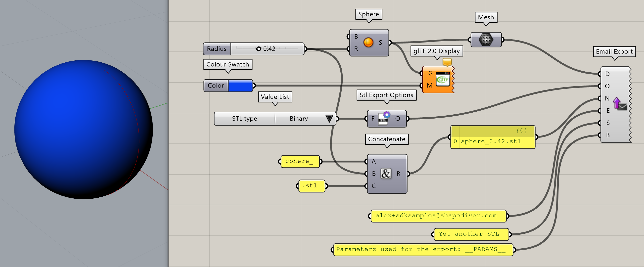Screen dimensions: 644x267
Task: Click the '.stl' text panel
Action: pos(312,186)
